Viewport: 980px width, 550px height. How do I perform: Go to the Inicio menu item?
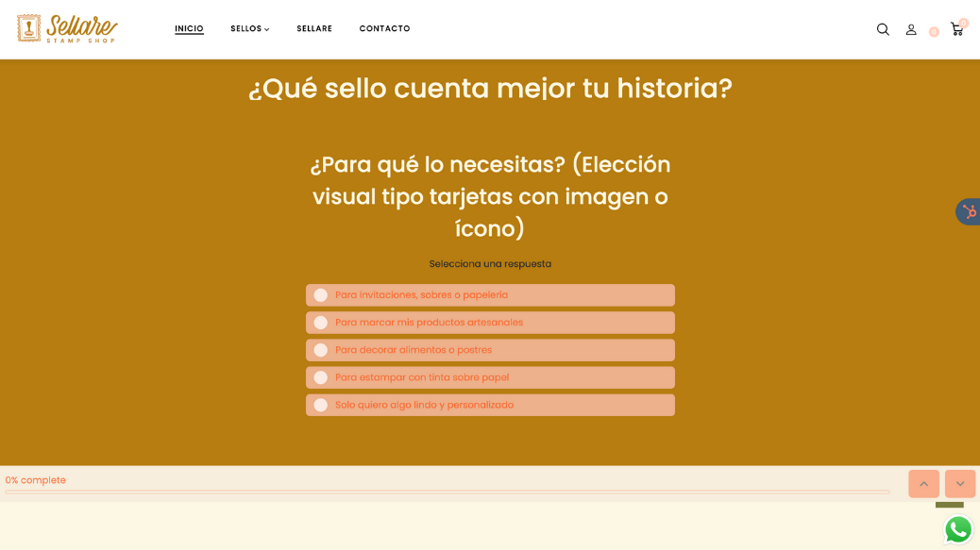[x=189, y=29]
